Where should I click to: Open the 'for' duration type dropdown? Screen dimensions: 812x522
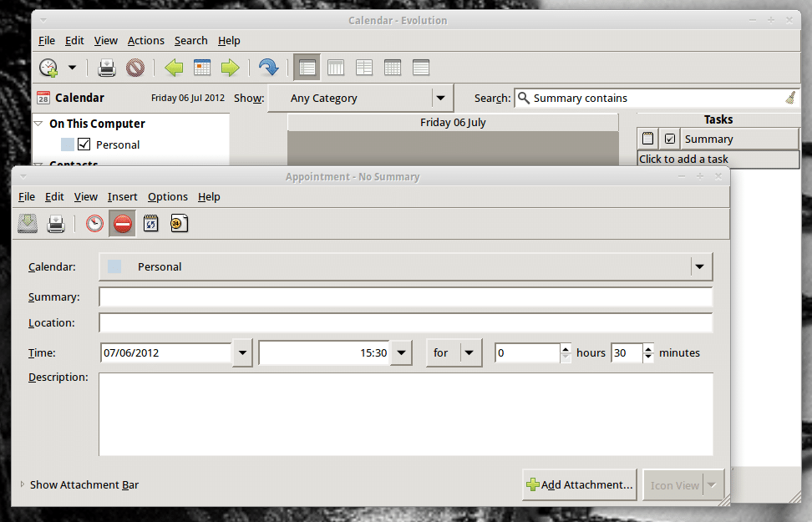point(454,353)
